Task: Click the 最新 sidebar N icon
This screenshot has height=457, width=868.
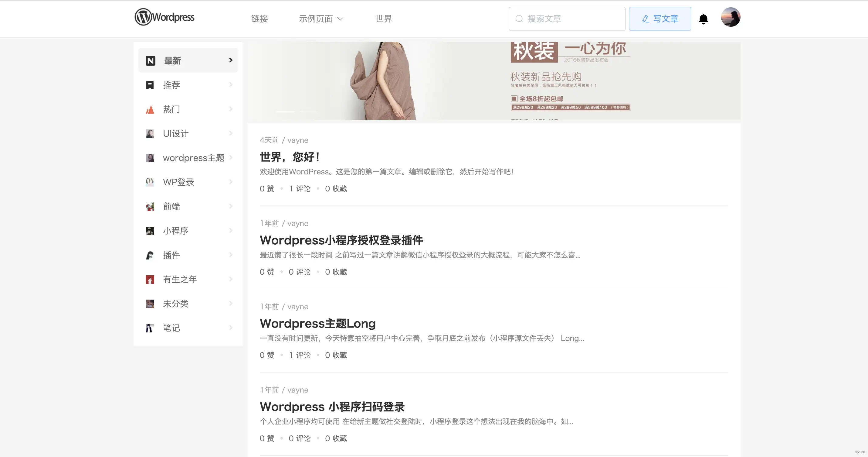Action: click(x=150, y=61)
